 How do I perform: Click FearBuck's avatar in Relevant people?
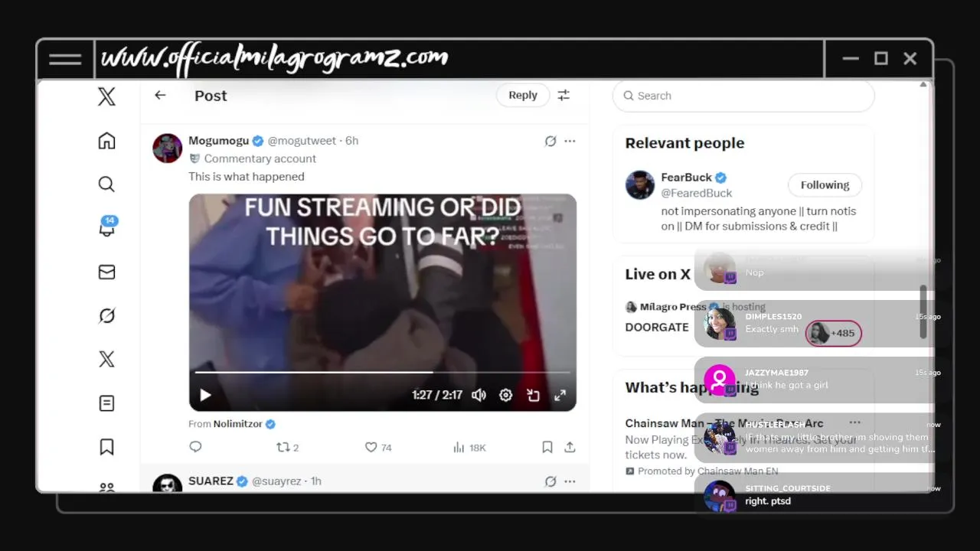pyautogui.click(x=640, y=185)
